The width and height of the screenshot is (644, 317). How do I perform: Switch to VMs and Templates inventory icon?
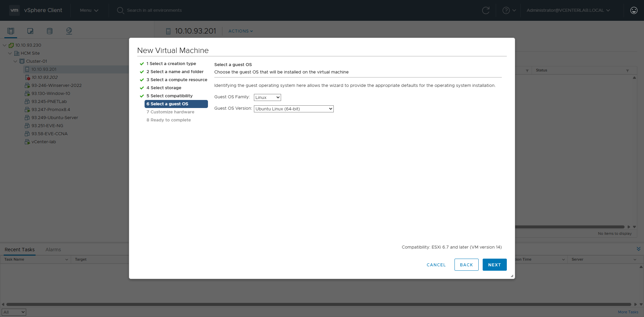[x=30, y=31]
